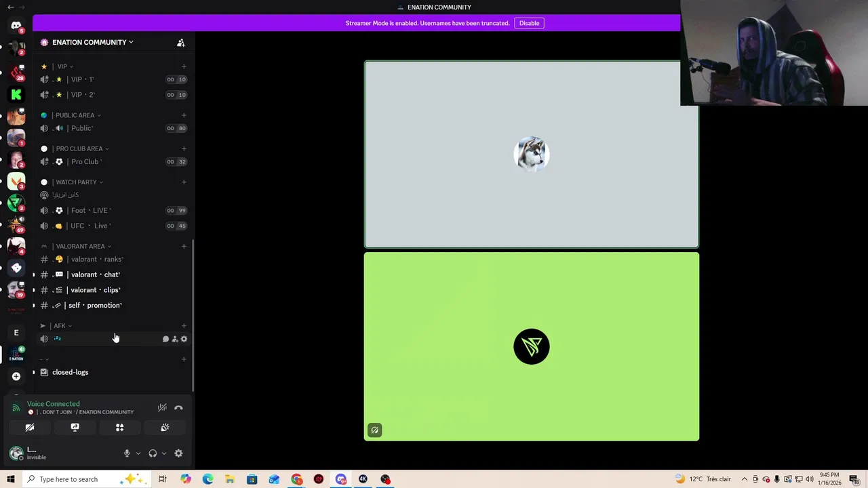Open valorant ranks text channel
The height and width of the screenshot is (488, 868).
[x=113, y=259]
